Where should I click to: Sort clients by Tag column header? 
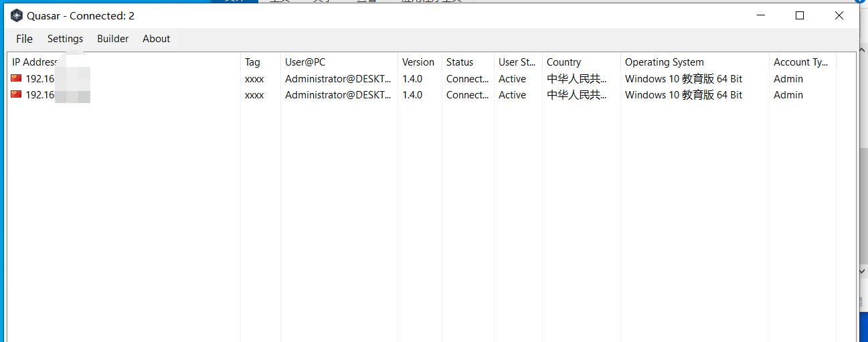[x=260, y=62]
